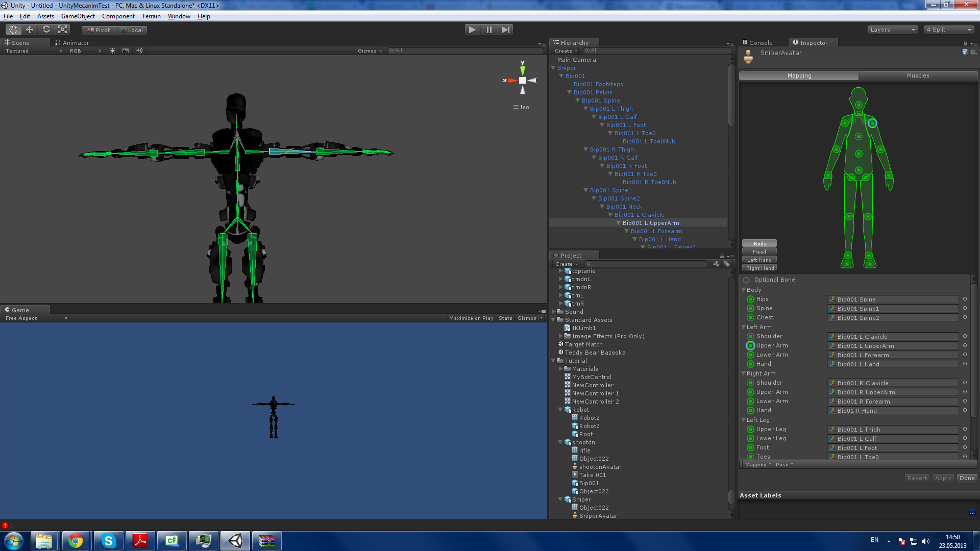The image size is (980, 551).
Task: Toggle Stats in Game view
Action: coord(505,318)
